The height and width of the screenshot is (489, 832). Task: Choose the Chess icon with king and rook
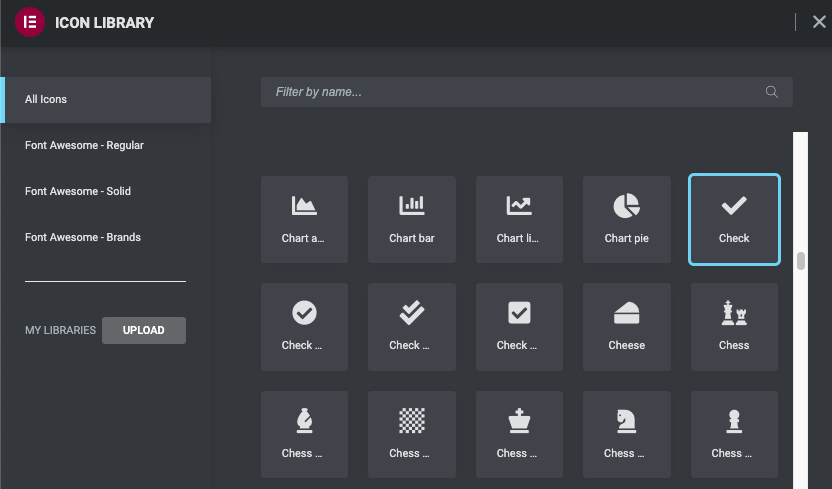click(x=734, y=327)
